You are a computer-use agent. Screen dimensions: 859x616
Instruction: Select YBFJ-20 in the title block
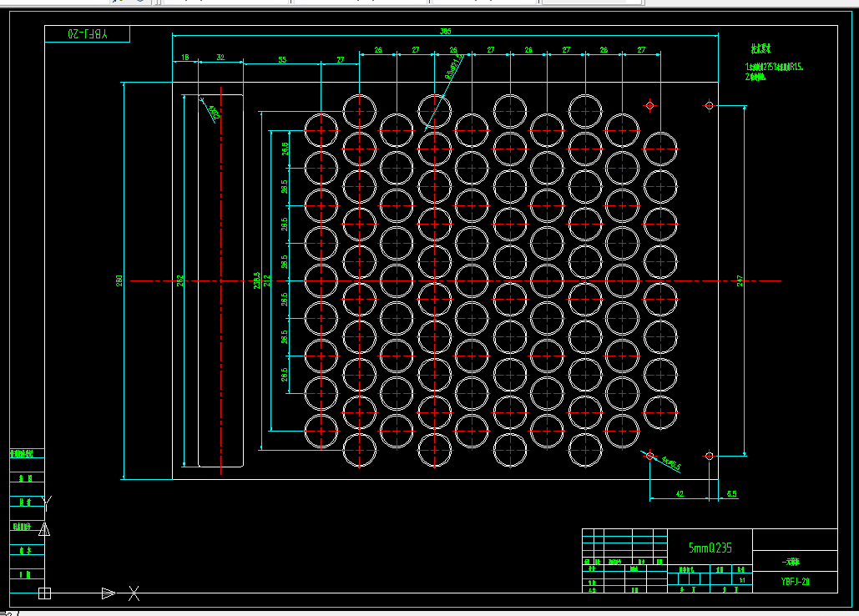point(795,582)
